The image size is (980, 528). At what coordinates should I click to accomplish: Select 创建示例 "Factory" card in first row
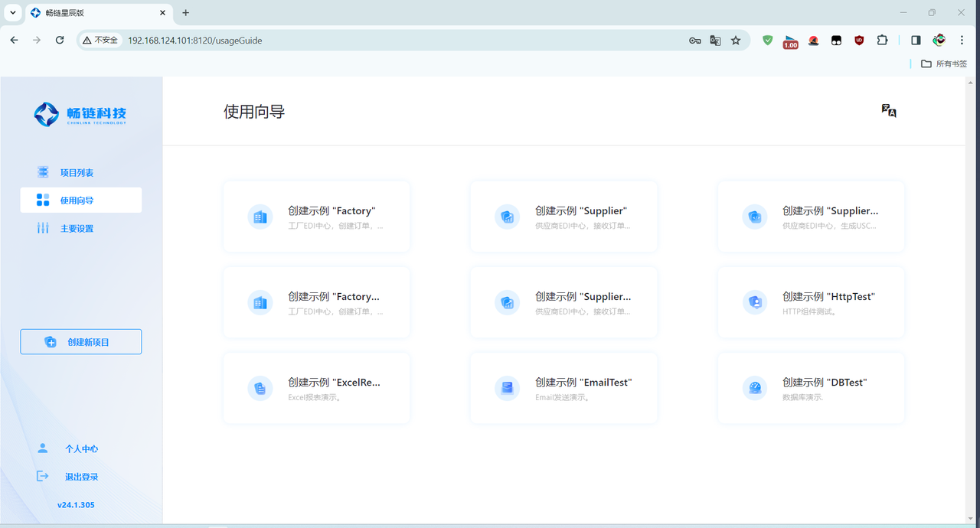(316, 217)
